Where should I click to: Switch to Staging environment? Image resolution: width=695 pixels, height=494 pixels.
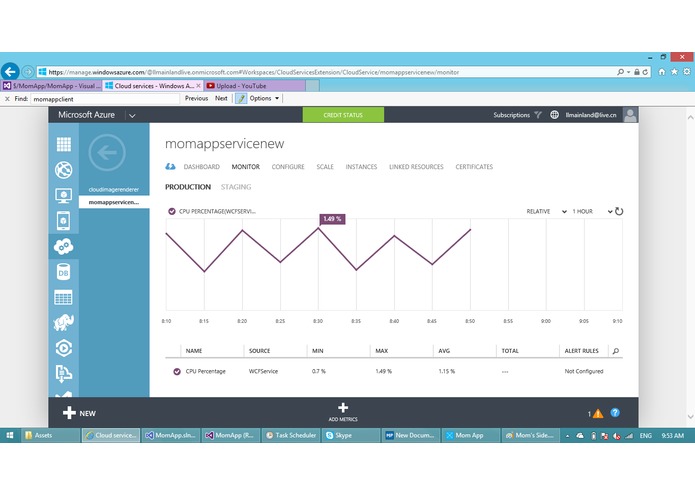click(x=236, y=187)
